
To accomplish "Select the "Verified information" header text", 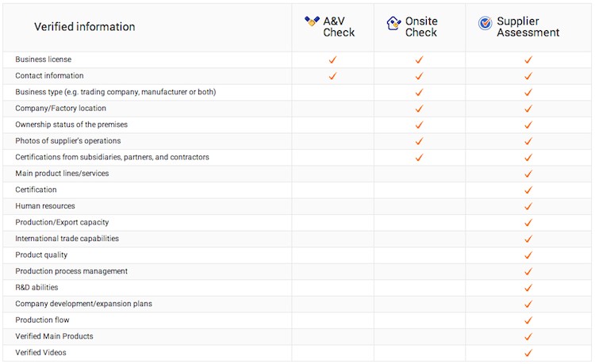I will point(84,27).
